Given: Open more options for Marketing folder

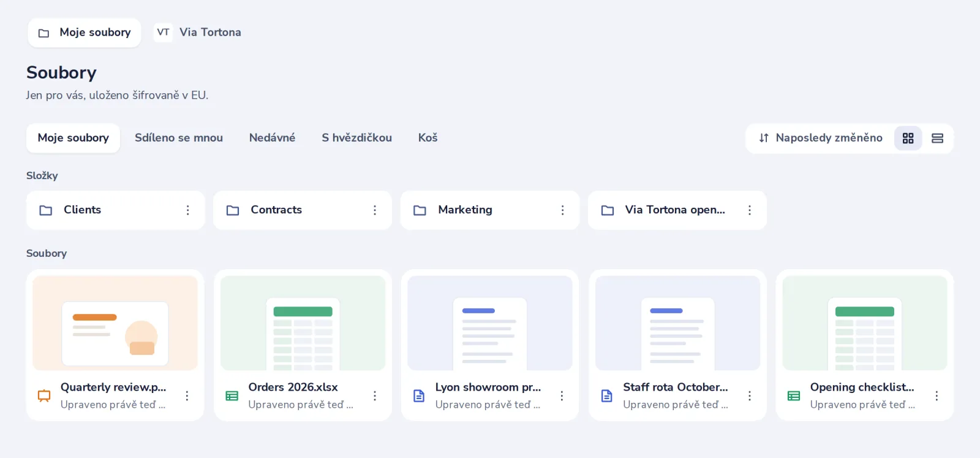Looking at the screenshot, I should (x=562, y=210).
